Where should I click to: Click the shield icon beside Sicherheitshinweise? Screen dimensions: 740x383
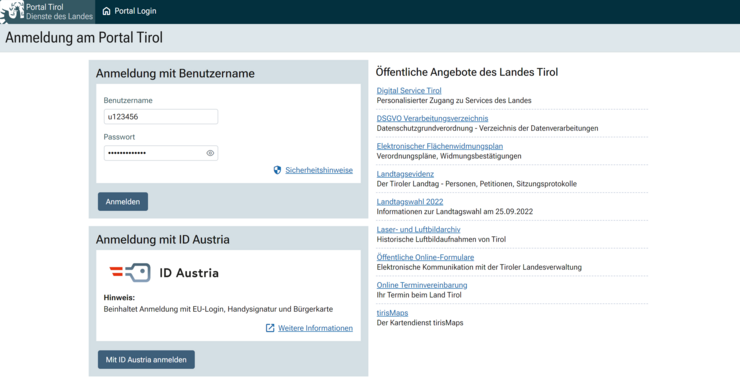coord(278,170)
